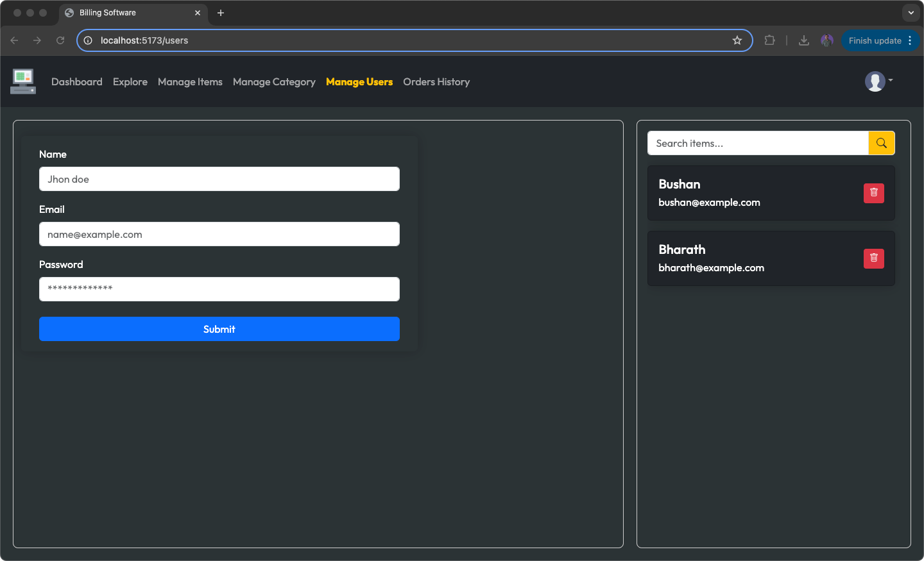
Task: Open Chrome three-dot menu
Action: [910, 40]
